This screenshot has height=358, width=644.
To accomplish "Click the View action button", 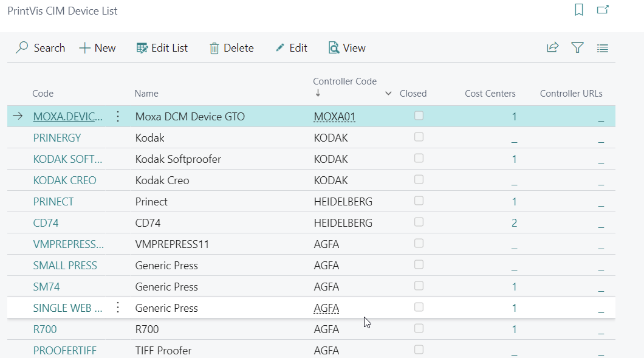I will (x=347, y=48).
